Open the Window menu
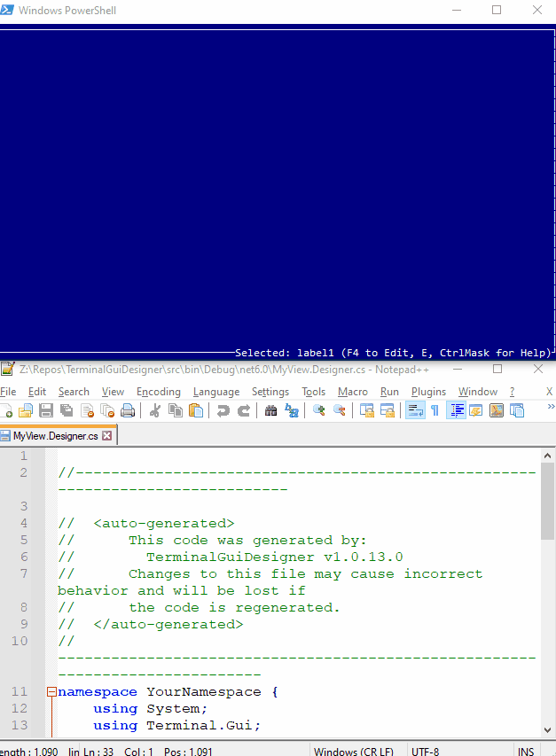Image resolution: width=556 pixels, height=756 pixels. coord(477,392)
